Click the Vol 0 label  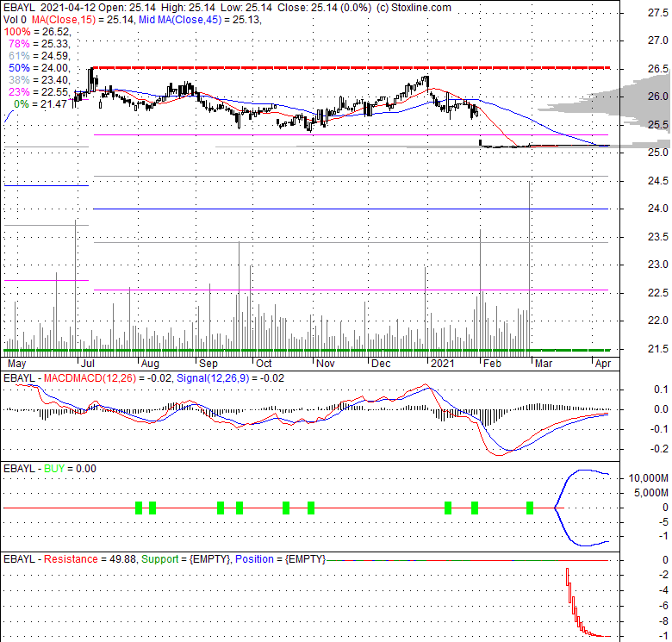(15, 20)
